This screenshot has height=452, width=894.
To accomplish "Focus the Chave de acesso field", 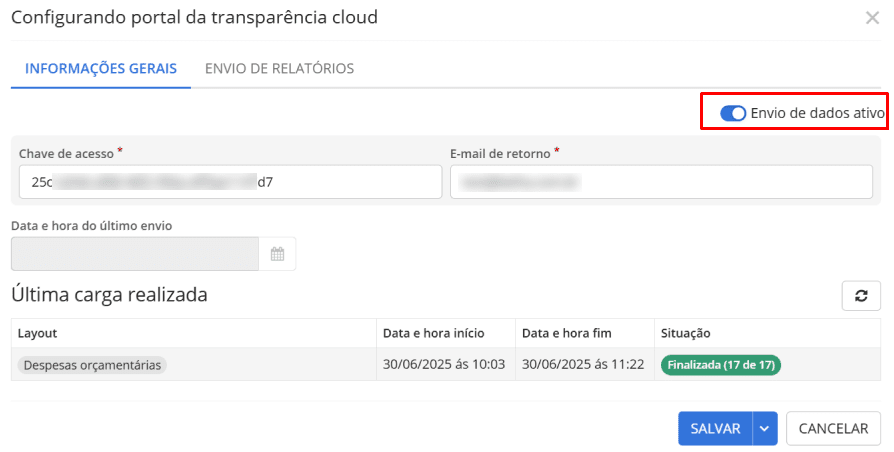I will pyautogui.click(x=230, y=182).
